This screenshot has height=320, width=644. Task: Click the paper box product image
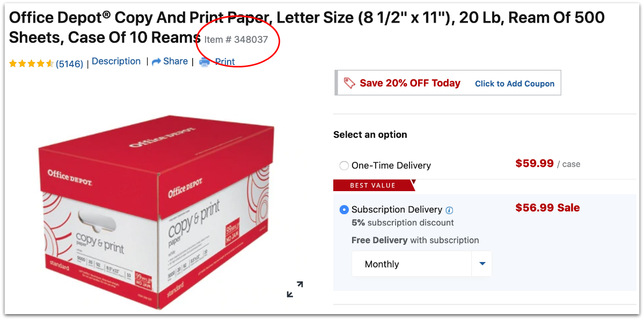pos(156,212)
